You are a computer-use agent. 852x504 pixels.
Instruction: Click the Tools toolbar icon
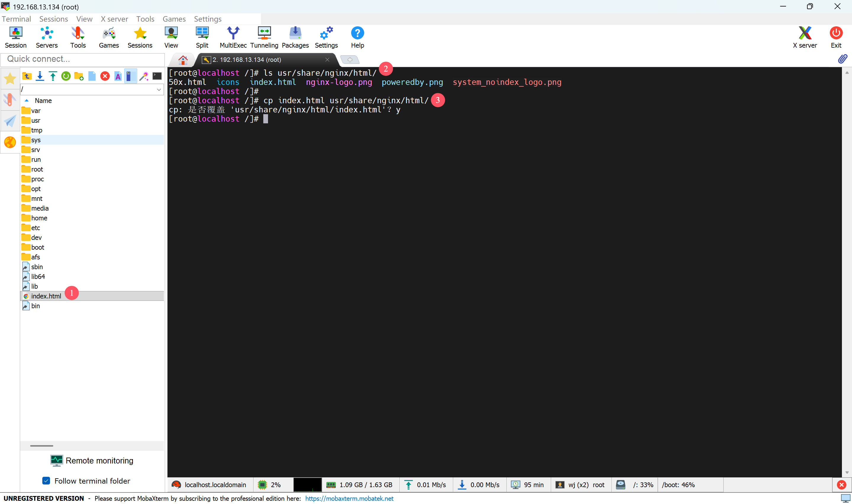[78, 37]
